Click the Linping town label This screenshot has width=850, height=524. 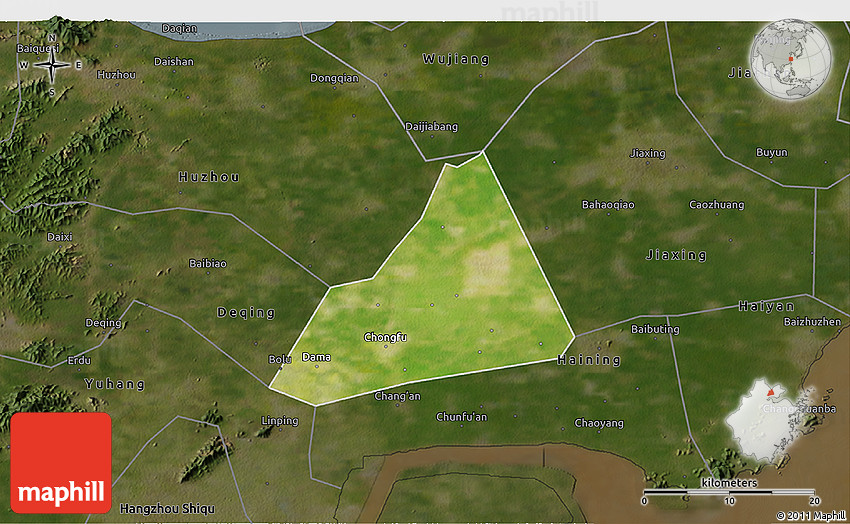tap(280, 421)
